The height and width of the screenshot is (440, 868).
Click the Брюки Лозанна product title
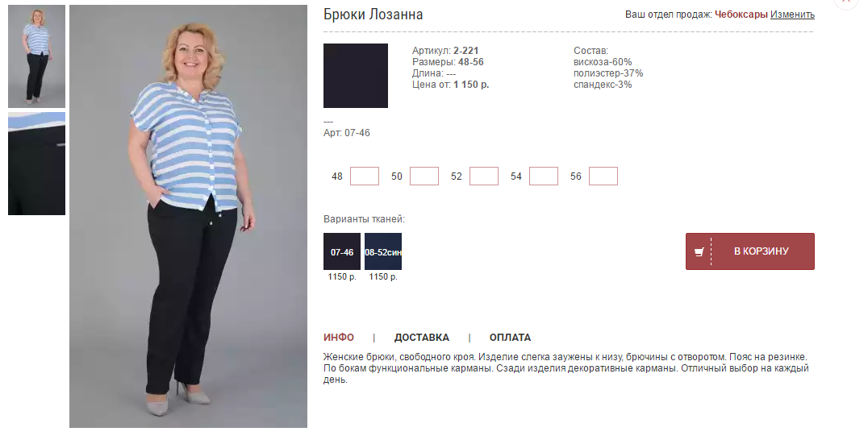[373, 15]
